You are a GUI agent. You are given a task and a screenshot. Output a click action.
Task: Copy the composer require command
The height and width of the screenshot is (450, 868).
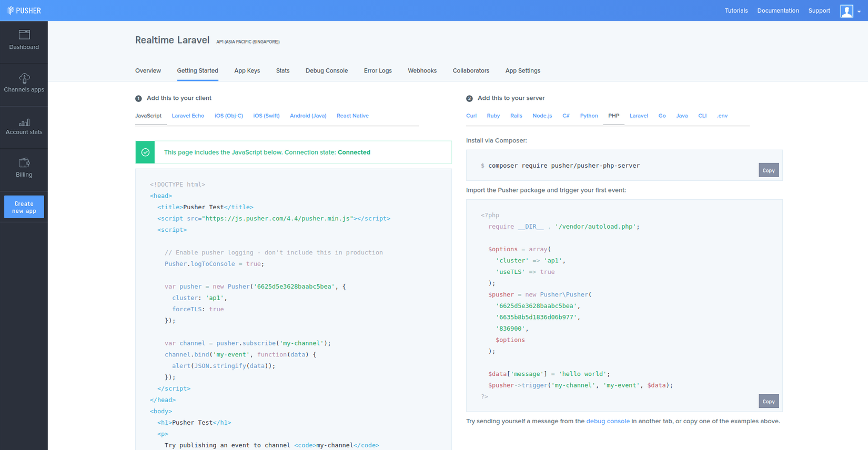pos(769,170)
